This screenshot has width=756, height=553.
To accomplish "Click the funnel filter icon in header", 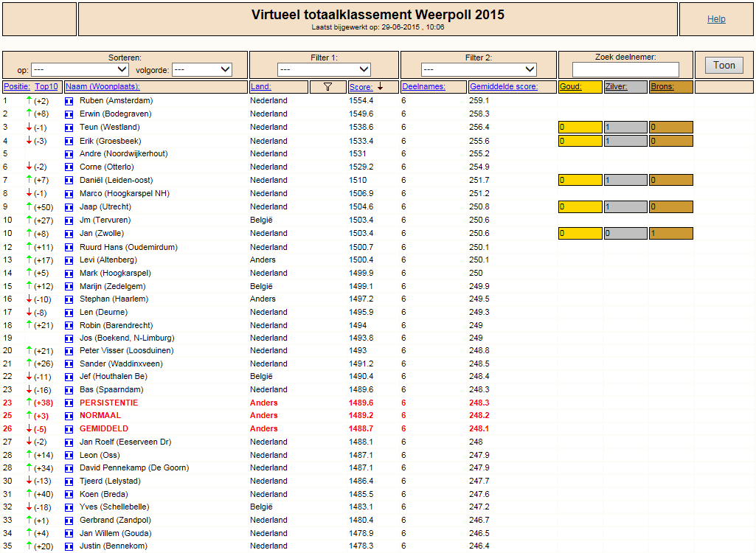I will 328,87.
